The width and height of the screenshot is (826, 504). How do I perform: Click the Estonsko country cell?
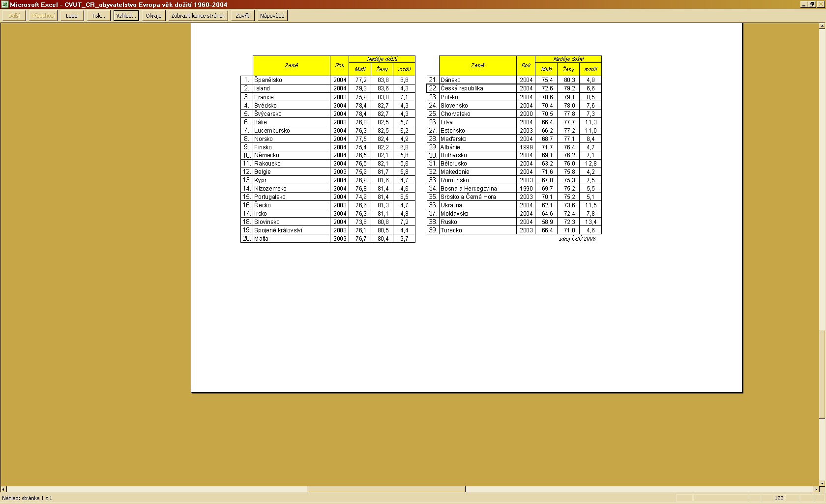tap(478, 131)
